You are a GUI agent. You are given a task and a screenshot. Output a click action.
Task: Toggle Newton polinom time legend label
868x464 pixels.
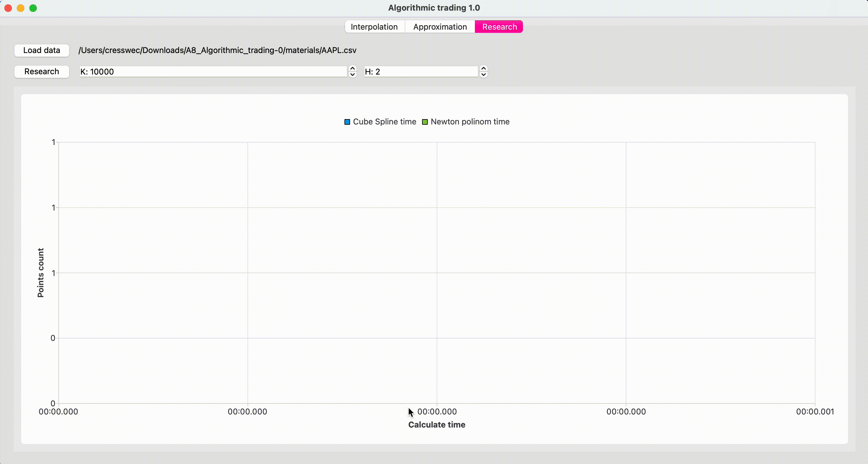[470, 122]
